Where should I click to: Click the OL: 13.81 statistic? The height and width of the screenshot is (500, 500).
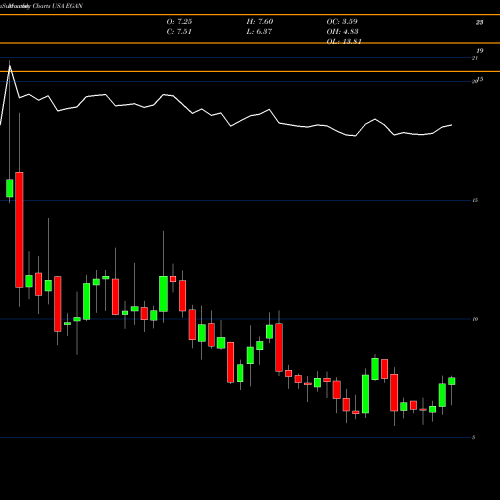(344, 42)
